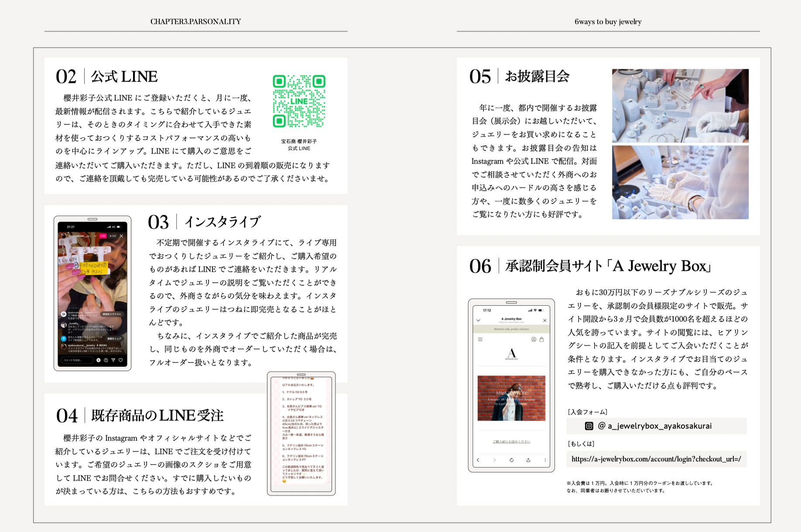The width and height of the screenshot is (801, 532).
Task: Tap the share icon in A Jewelry Box phone
Action: [528, 460]
